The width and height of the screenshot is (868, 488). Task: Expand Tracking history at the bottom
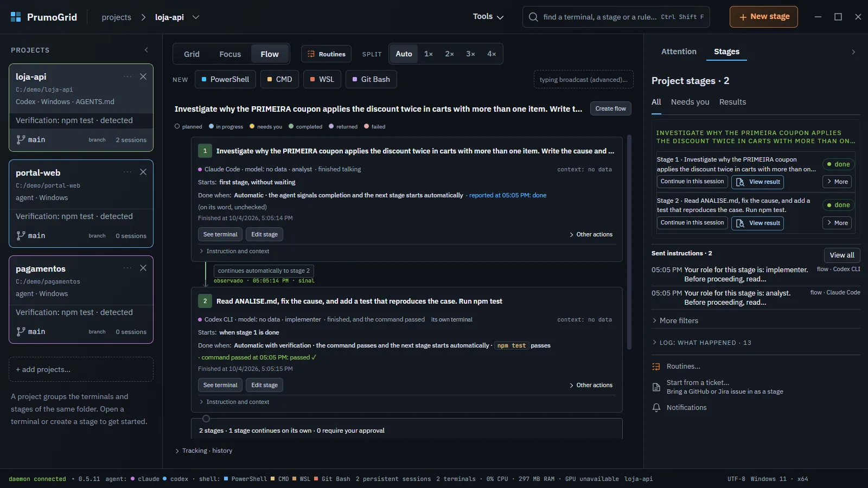coord(203,451)
